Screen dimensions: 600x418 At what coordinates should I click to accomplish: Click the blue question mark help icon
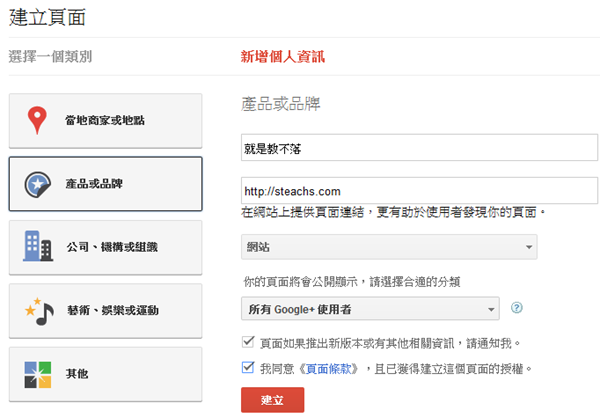coord(517,308)
